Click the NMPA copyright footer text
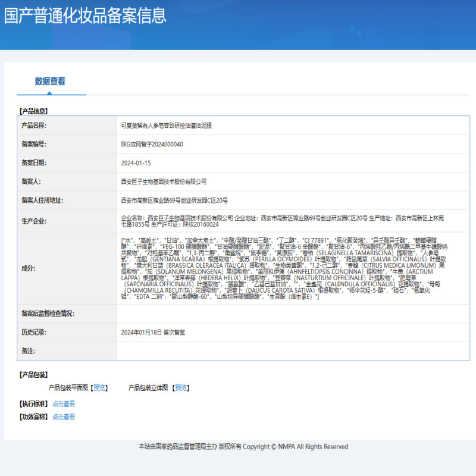The image size is (476, 476). (243, 446)
